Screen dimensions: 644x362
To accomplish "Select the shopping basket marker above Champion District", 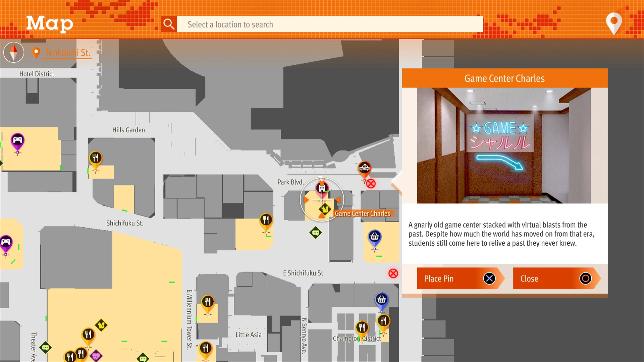I will [382, 299].
